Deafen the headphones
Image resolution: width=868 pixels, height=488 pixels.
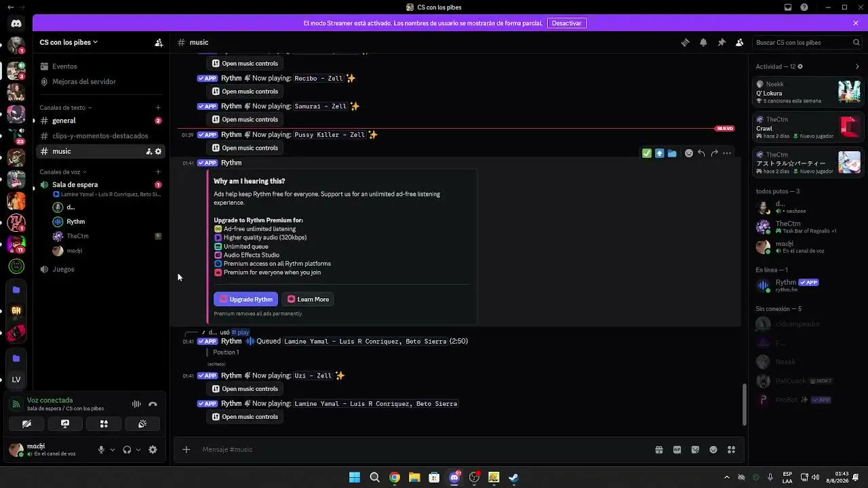(x=127, y=449)
